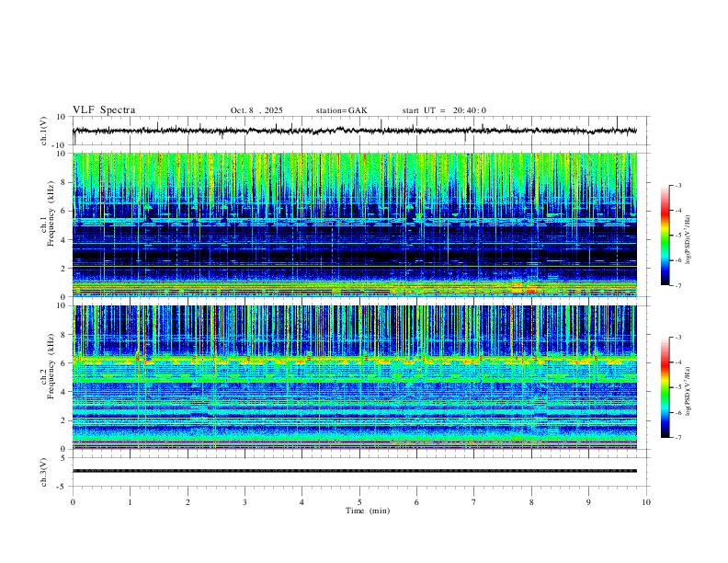Click the ch.1 voltage waveform trace
The height and width of the screenshot is (563, 728).
pyautogui.click(x=355, y=131)
